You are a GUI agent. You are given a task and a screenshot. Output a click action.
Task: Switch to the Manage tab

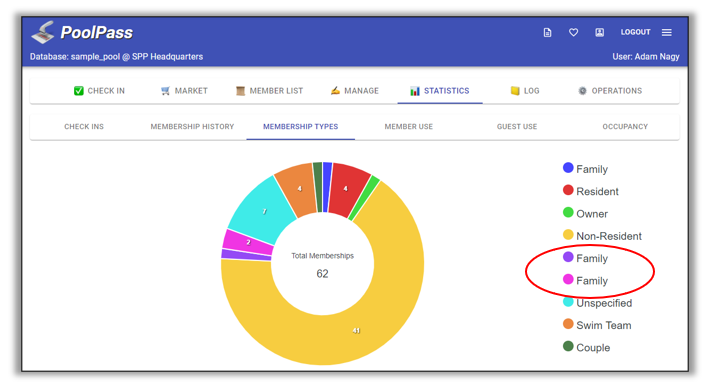[355, 91]
